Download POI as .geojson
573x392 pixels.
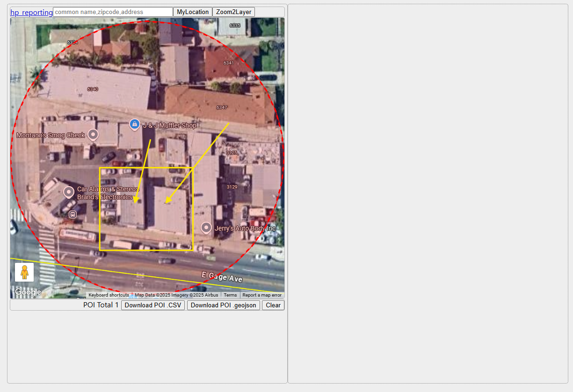(224, 305)
